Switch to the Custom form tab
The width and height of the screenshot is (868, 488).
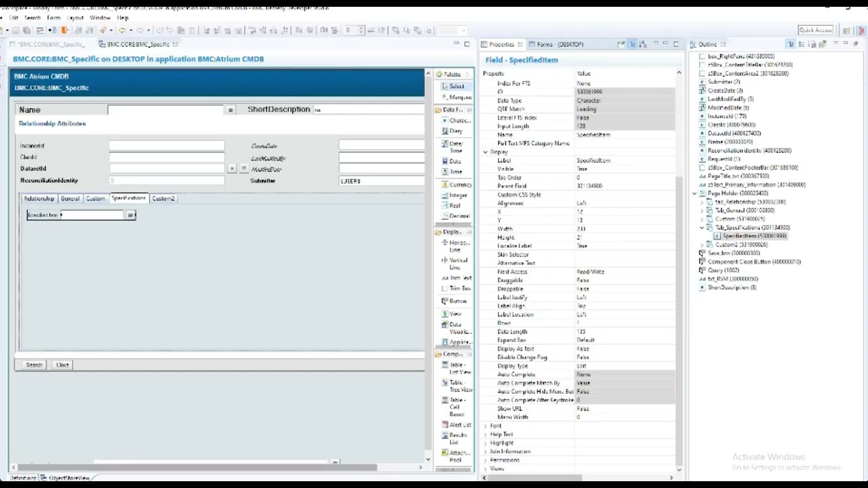click(96, 199)
